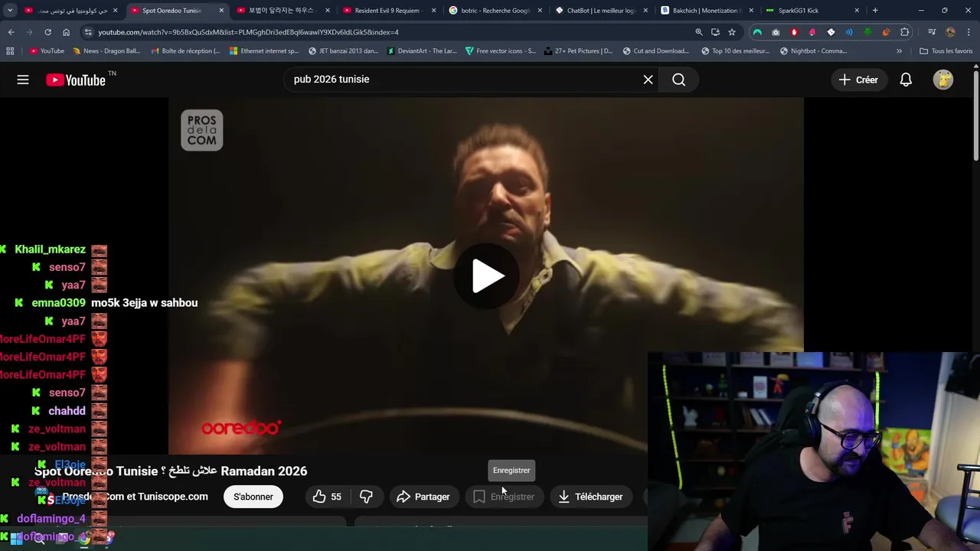
Task: Open the browser profile avatar
Action: click(950, 32)
